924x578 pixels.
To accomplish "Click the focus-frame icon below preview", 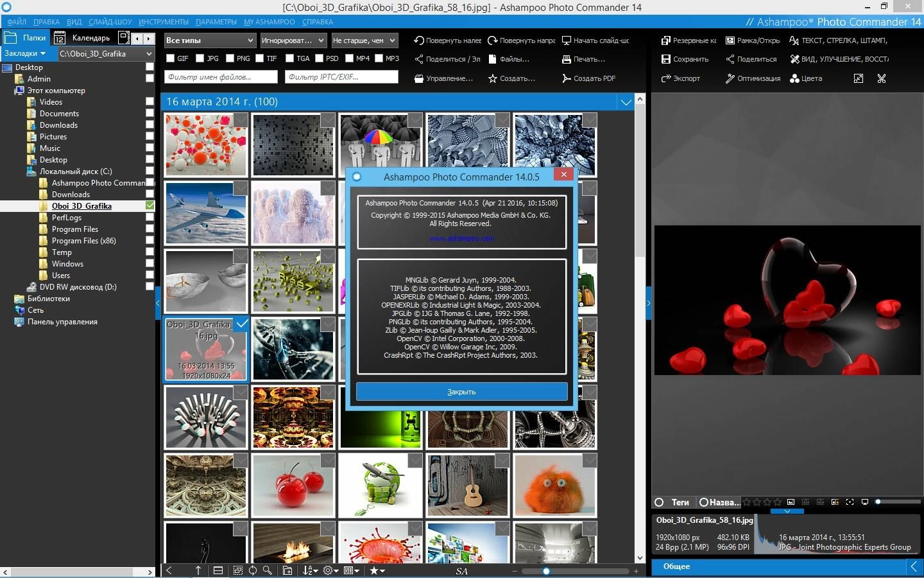I will [850, 502].
